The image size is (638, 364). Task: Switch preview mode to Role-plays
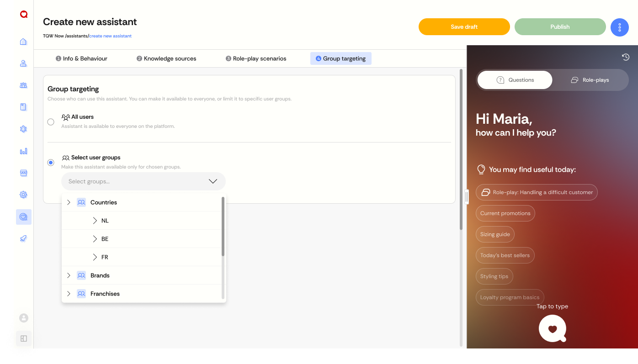point(590,79)
